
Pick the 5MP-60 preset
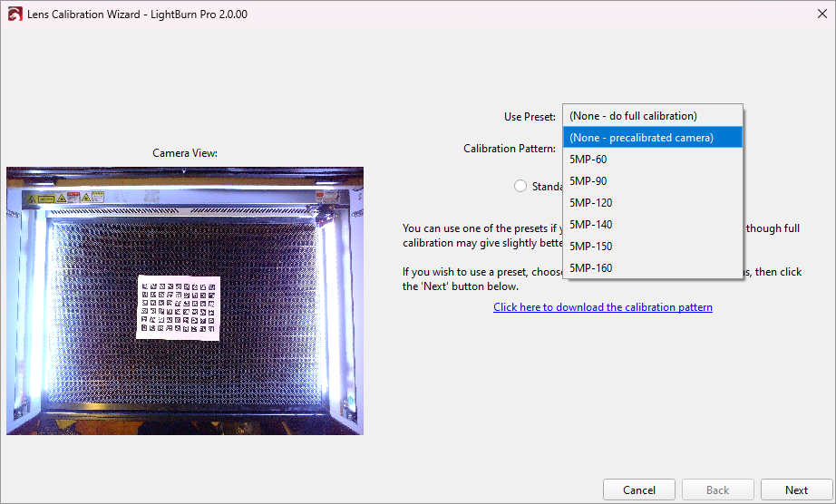click(588, 160)
